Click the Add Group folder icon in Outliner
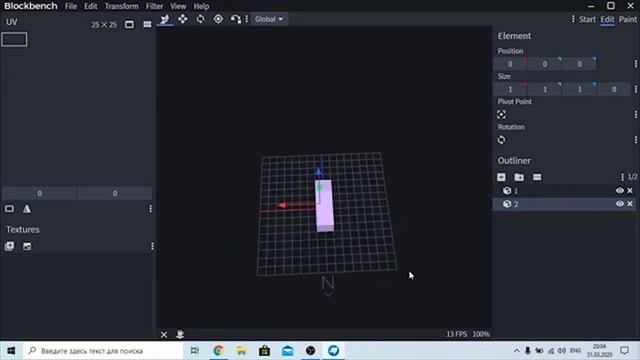 (519, 177)
